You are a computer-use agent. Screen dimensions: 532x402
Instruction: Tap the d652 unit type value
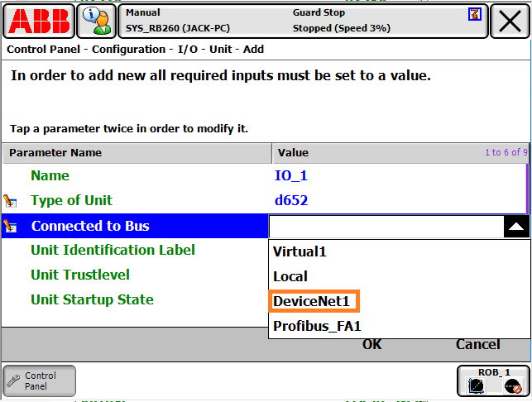[290, 200]
